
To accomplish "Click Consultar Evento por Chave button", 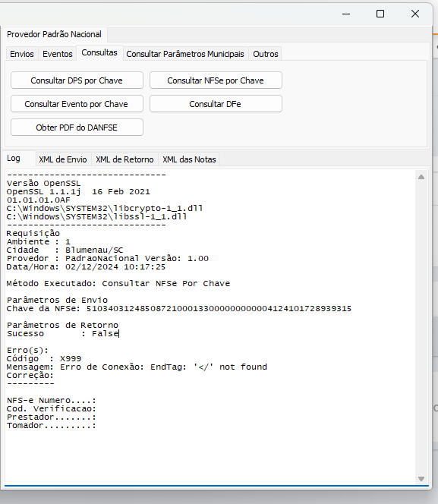I will [x=77, y=104].
